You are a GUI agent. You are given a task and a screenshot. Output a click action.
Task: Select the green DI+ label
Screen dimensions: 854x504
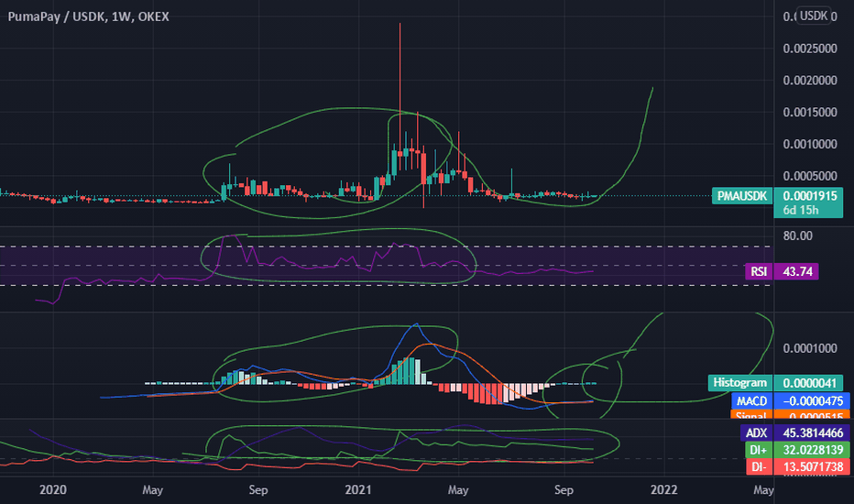pyautogui.click(x=758, y=450)
